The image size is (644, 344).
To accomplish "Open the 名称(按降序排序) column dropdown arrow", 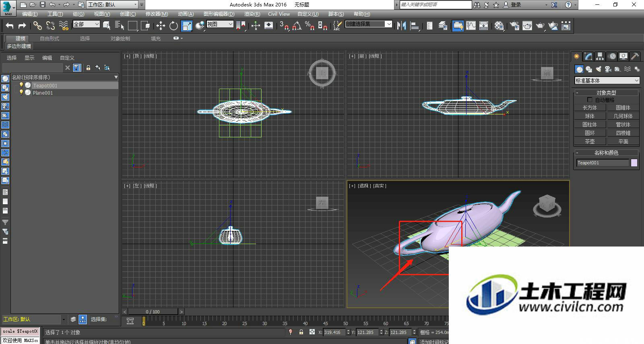I will click(x=116, y=77).
